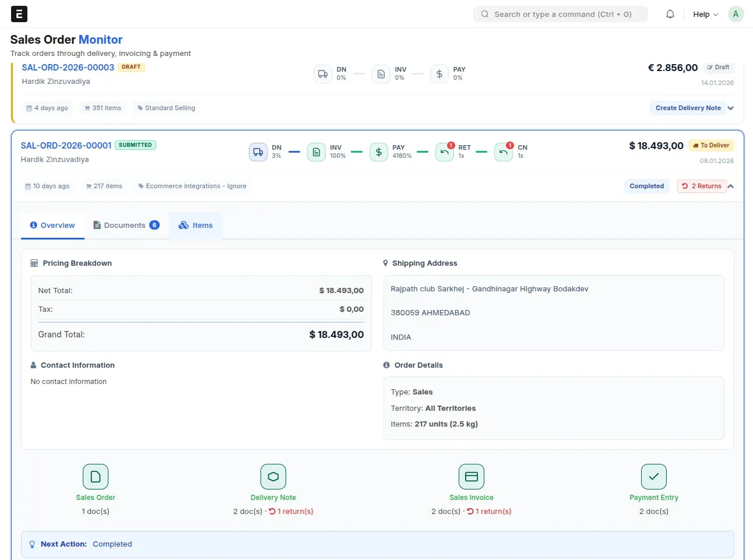Click DN truck icon for SAL-ORD-2026-00001
Viewport: 753px width, 560px height.
258,152
